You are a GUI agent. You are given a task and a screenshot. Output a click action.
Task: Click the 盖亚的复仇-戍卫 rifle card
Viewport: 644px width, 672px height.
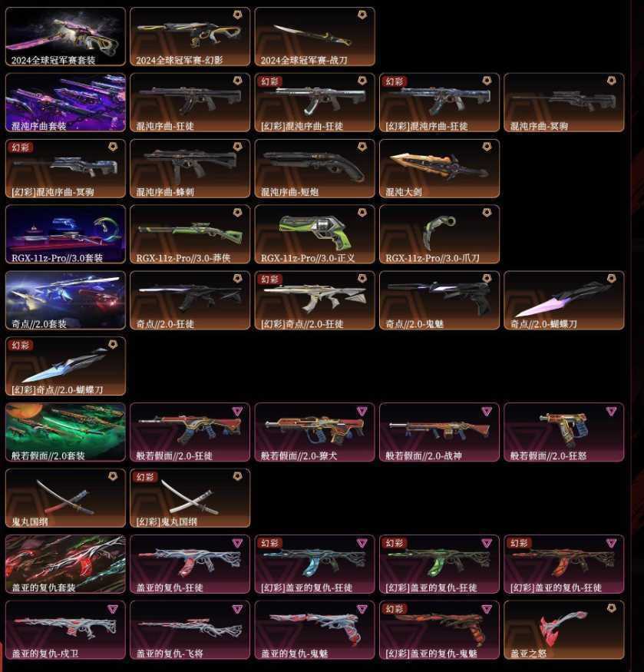[x=65, y=630]
